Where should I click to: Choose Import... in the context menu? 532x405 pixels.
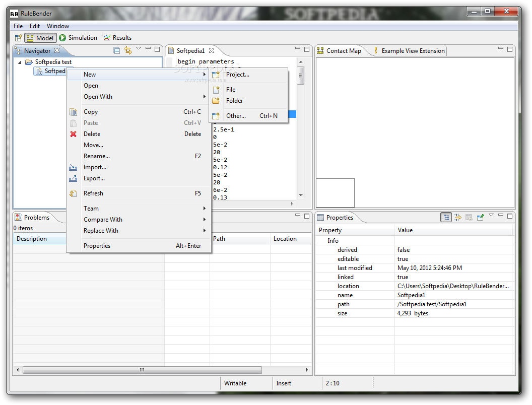pos(139,167)
